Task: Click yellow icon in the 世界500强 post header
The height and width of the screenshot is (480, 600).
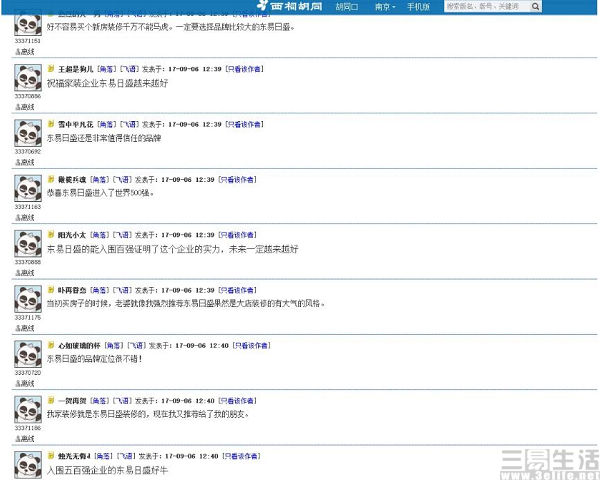Action: click(51, 179)
